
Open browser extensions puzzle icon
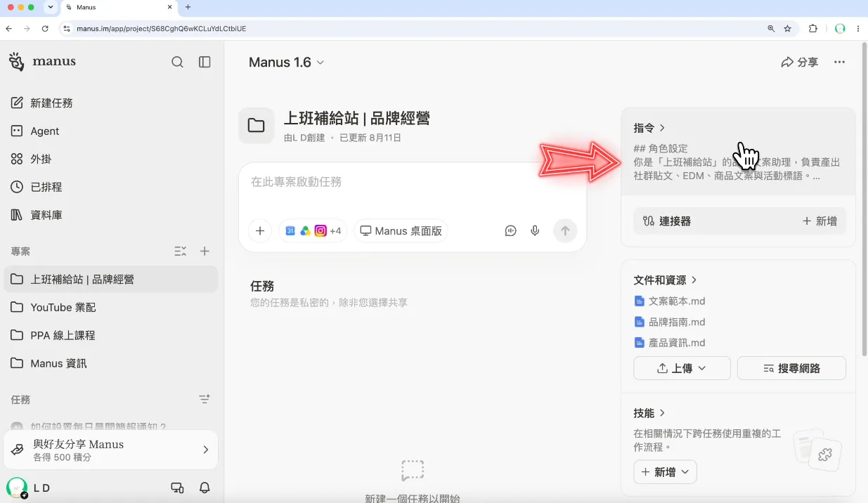[x=813, y=29]
